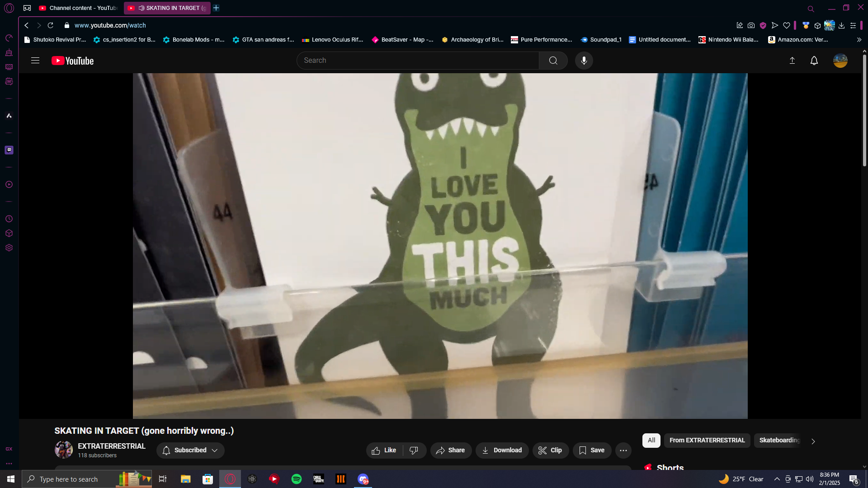Click in the YouTube search field
This screenshot has width=868, height=488.
[418, 61]
